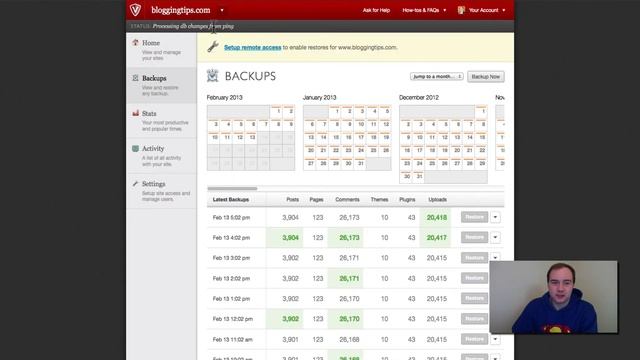
Task: Click the January 2013 month label
Action: [x=320, y=98]
